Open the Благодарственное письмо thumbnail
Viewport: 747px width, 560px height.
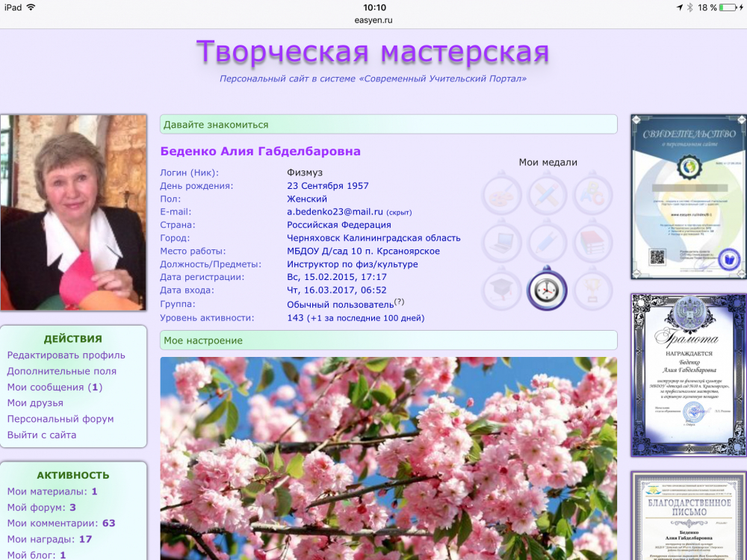tap(689, 516)
